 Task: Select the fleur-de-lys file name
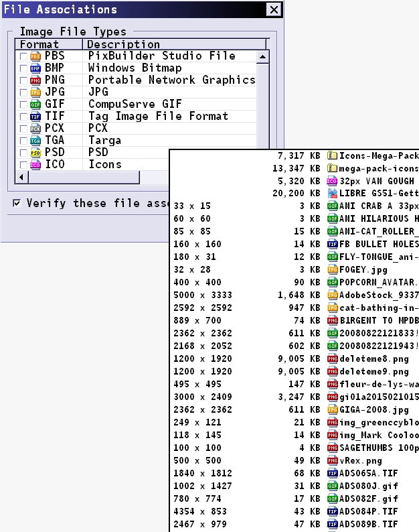(379, 385)
